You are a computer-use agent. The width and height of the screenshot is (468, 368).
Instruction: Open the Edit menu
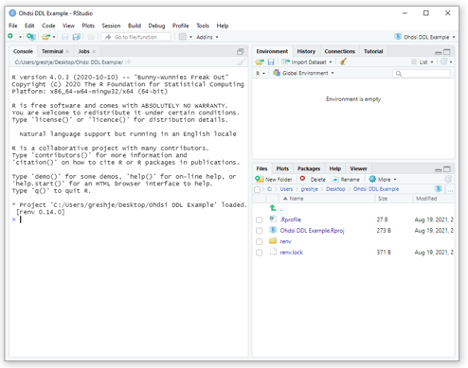click(29, 26)
